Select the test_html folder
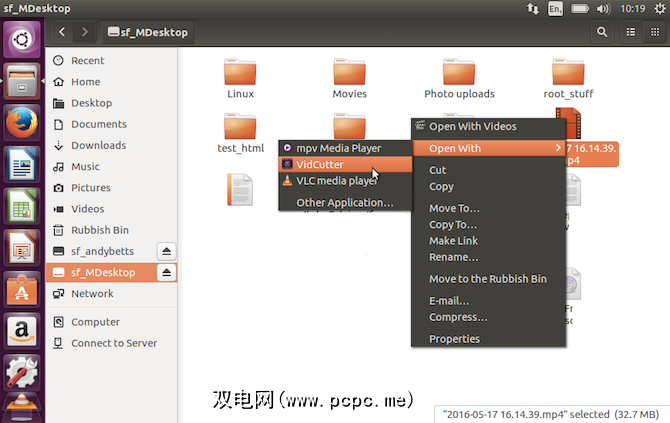The width and height of the screenshot is (670, 423). point(240,133)
